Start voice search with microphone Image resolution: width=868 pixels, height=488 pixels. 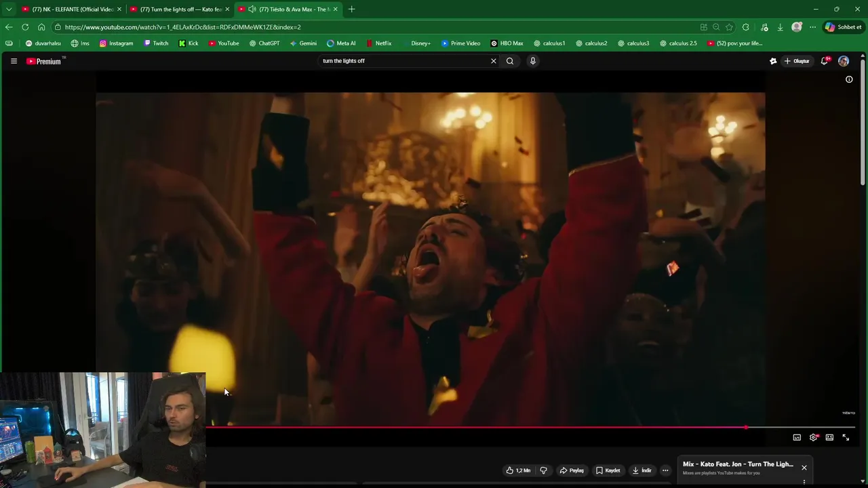click(533, 61)
